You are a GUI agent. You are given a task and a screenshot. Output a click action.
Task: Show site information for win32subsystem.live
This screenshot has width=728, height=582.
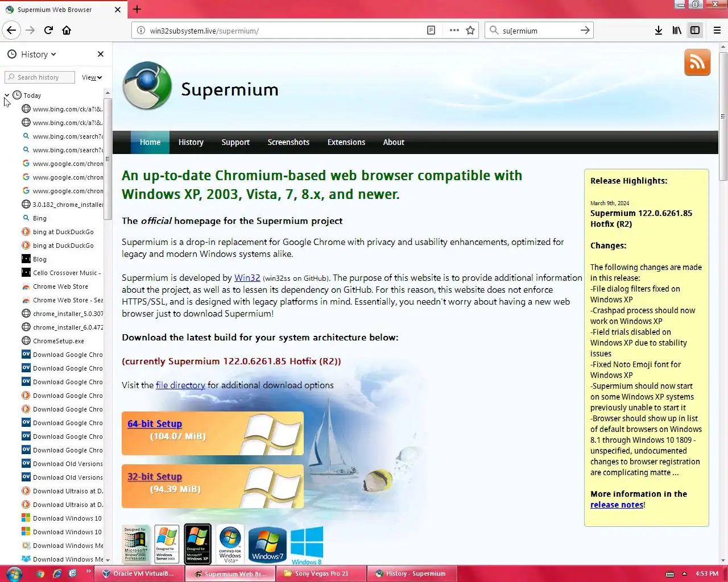point(141,31)
